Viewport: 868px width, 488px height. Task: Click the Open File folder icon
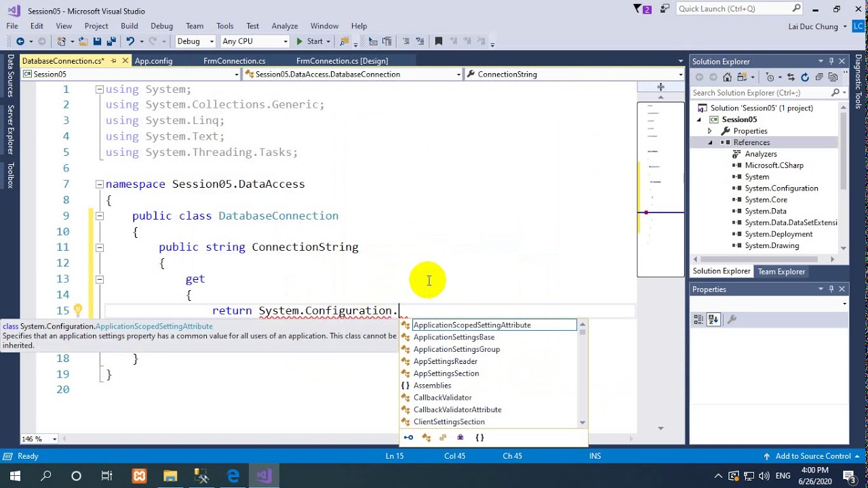click(85, 41)
